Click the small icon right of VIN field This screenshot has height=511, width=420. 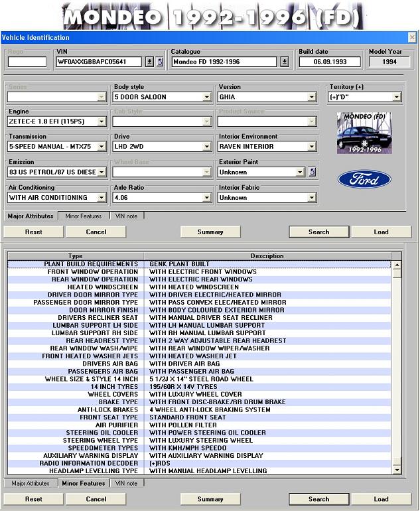click(x=159, y=62)
